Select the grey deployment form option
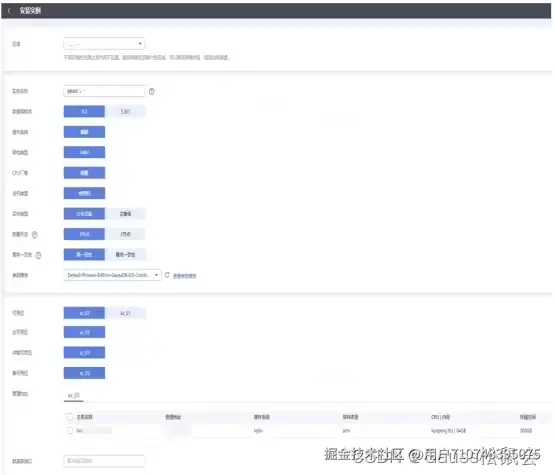This screenshot has width=554, height=475. [x=125, y=234]
